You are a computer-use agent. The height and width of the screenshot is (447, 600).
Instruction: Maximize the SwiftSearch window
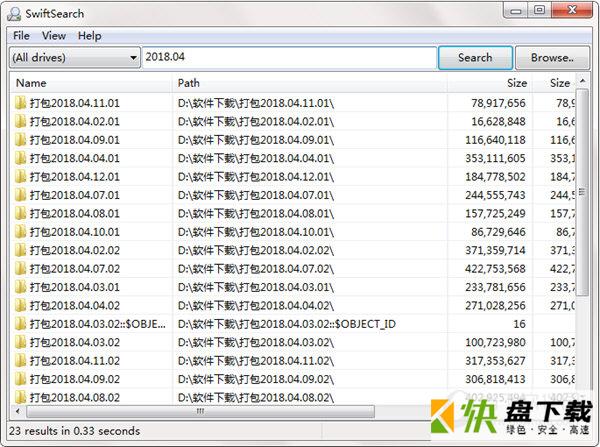point(539,10)
